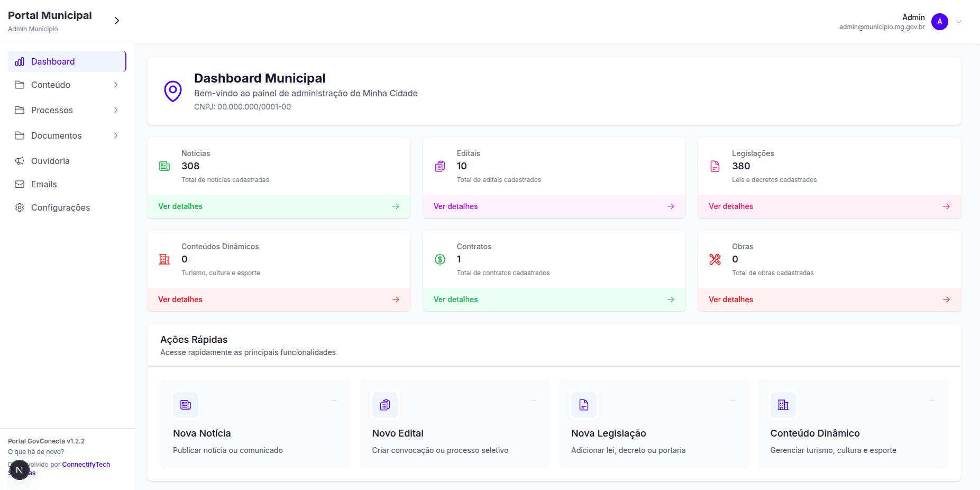
Task: Open the "O que há de novo?" link
Action: tap(35, 451)
